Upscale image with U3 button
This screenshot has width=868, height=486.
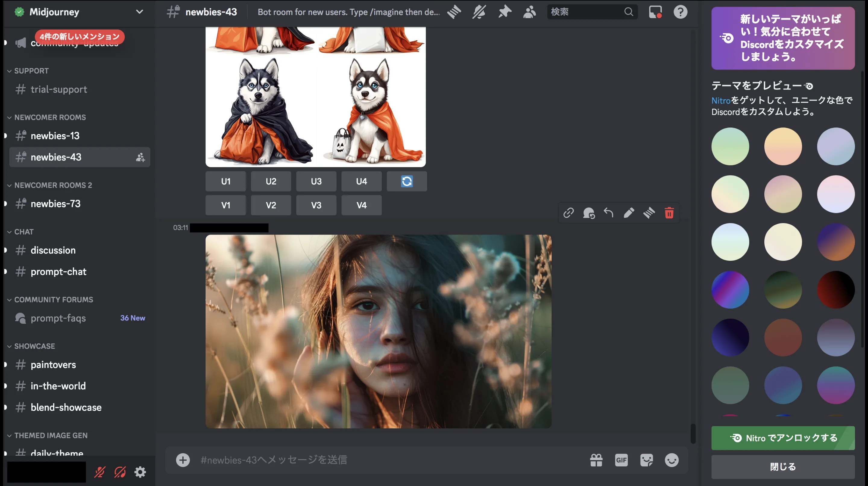tap(316, 181)
